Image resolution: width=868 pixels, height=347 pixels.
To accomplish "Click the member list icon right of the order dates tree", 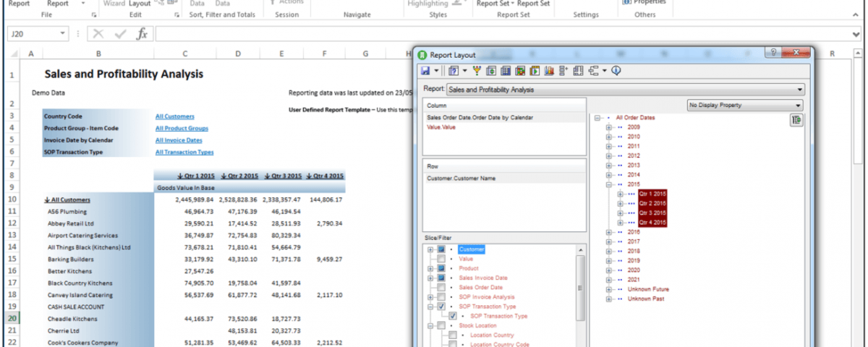I will click(796, 121).
